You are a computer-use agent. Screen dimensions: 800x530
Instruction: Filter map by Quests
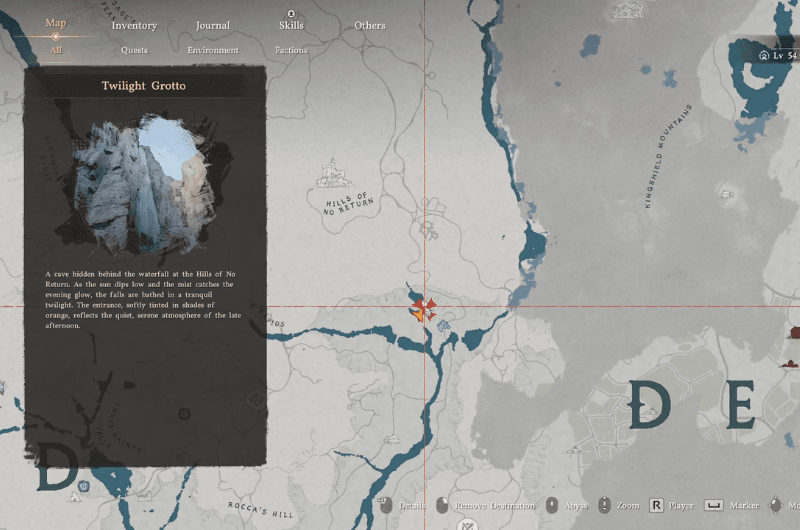click(x=135, y=50)
